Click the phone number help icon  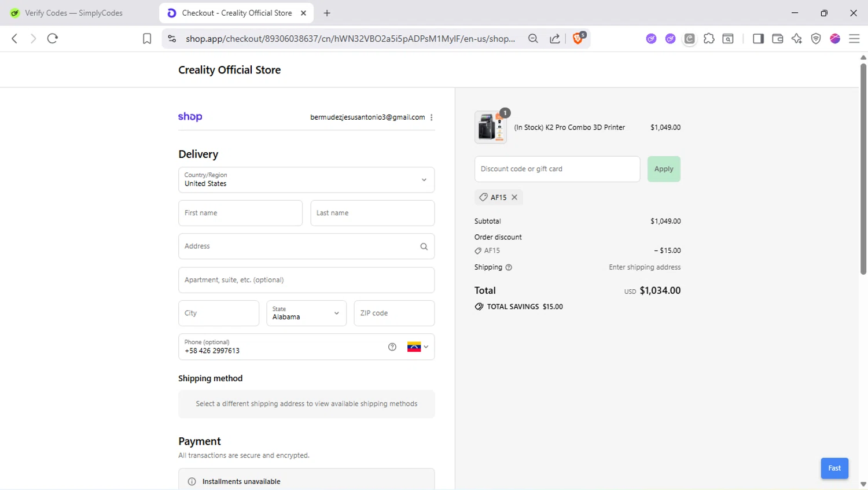(x=392, y=347)
